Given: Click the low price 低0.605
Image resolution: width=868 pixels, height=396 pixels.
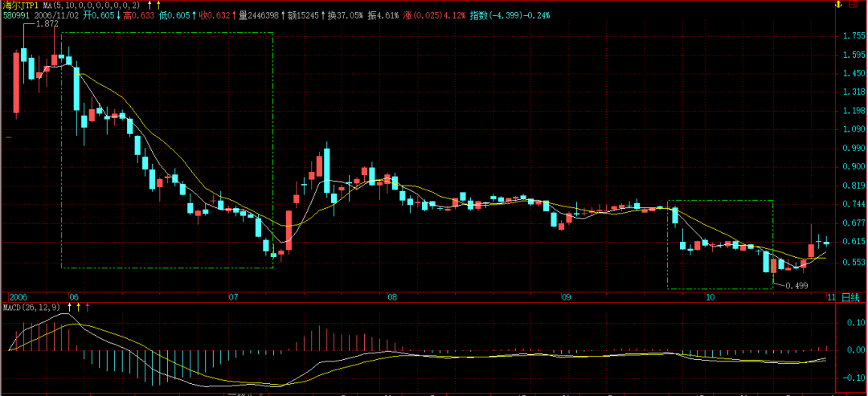Looking at the screenshot, I should pyautogui.click(x=175, y=15).
